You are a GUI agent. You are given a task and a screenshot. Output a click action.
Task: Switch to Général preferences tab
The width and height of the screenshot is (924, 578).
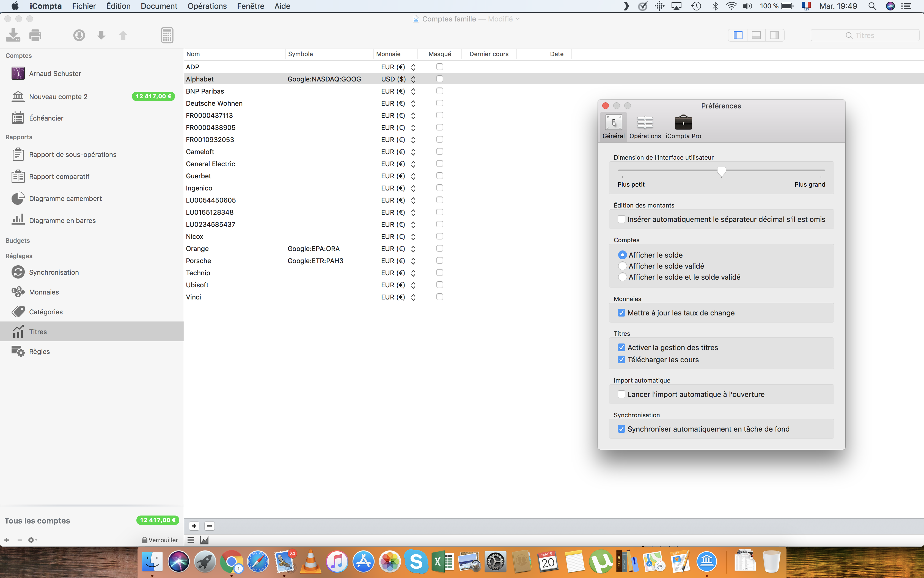pyautogui.click(x=614, y=127)
